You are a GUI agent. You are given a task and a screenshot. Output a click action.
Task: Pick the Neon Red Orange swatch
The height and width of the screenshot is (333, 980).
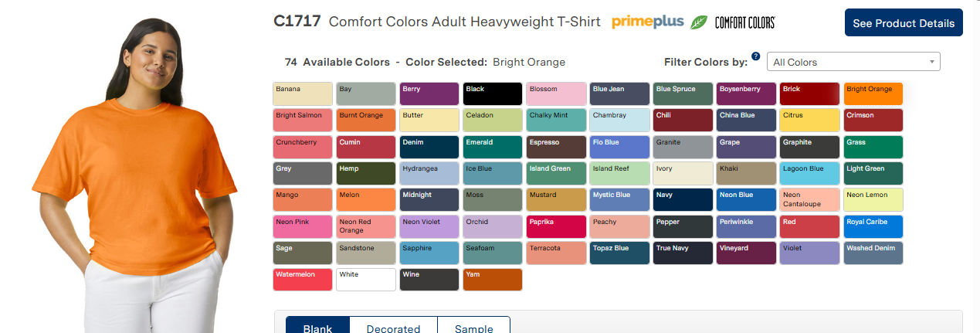click(x=366, y=226)
